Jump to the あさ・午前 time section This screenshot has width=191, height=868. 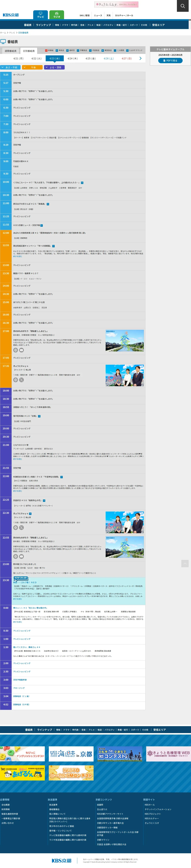click(10, 67)
